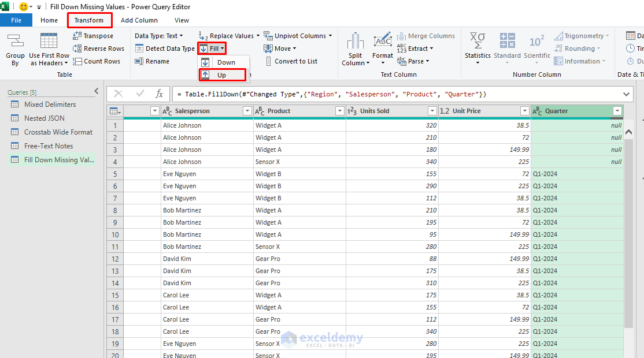
Task: Click the table menu icon at grid corner
Action: (x=115, y=111)
